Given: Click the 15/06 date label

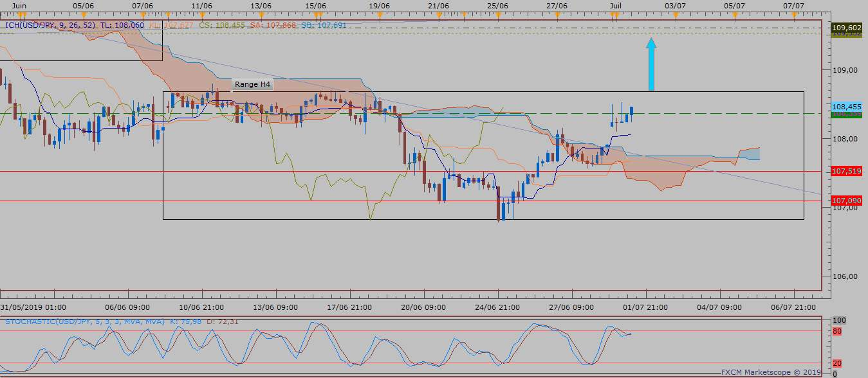Looking at the screenshot, I should [x=315, y=5].
